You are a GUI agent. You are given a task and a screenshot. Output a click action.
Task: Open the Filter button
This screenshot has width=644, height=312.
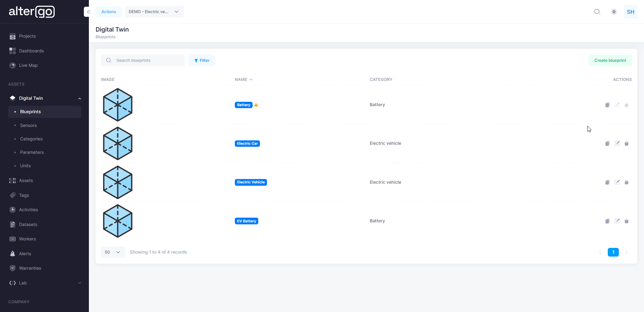202,60
